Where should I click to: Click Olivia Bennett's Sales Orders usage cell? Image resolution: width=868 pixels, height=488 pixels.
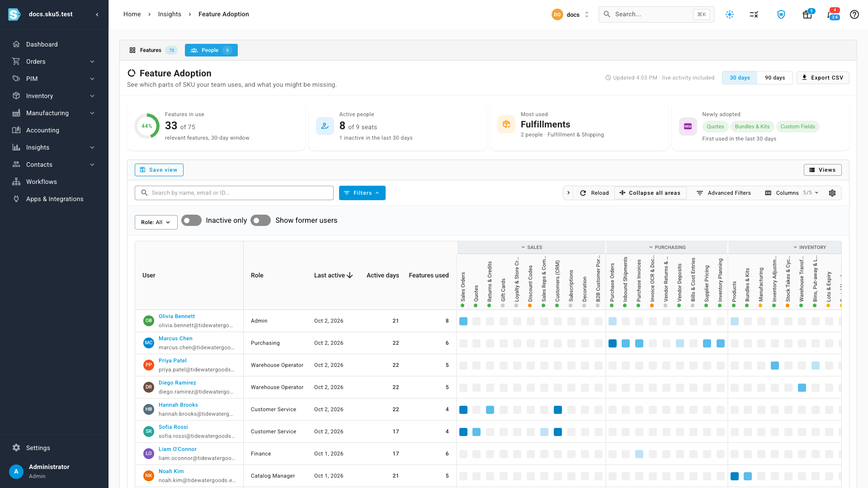[463, 321]
